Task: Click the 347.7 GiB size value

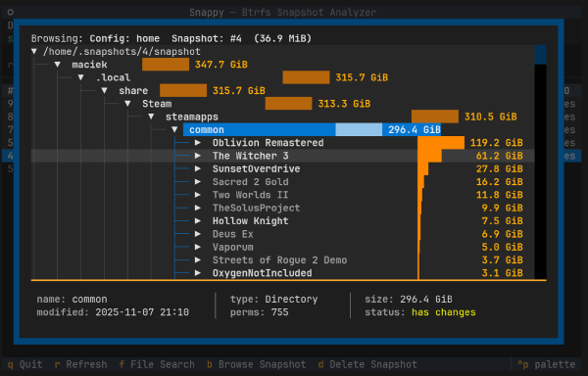Action: (x=221, y=65)
